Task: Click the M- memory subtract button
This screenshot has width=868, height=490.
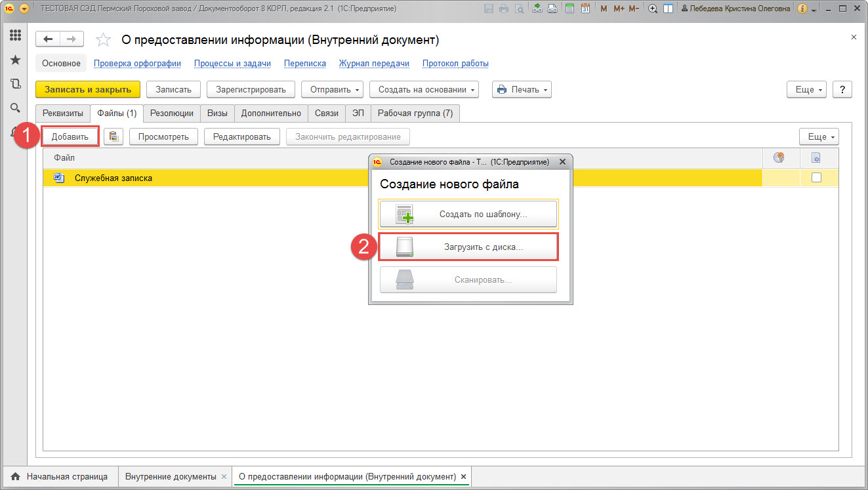Action: pyautogui.click(x=634, y=9)
